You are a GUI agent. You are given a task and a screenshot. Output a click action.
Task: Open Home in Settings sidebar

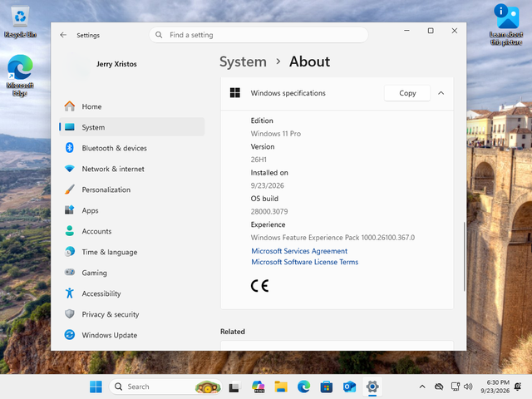click(131, 106)
